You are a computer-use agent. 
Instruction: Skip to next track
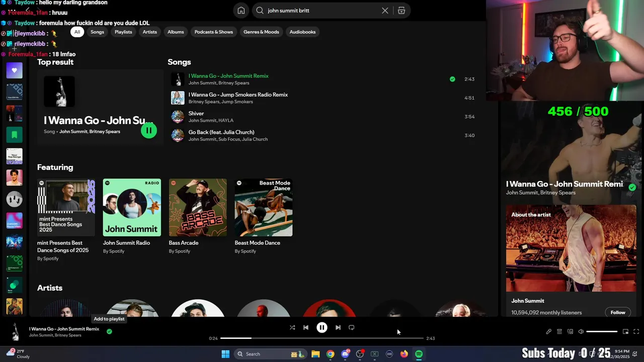pos(338,327)
